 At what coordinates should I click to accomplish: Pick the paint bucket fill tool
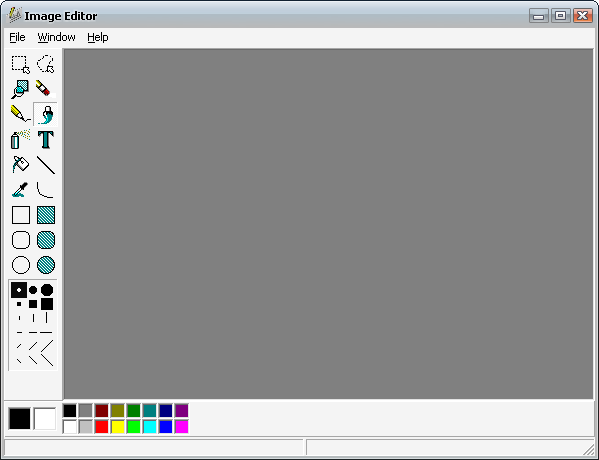pos(21,165)
